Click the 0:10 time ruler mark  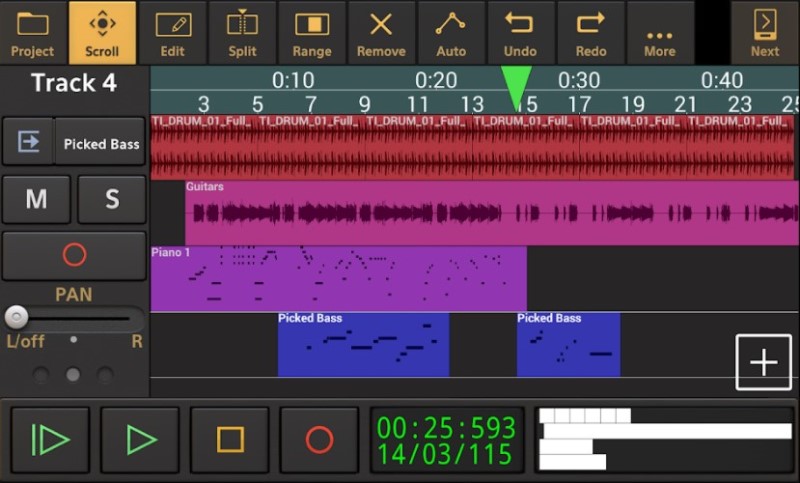(293, 80)
